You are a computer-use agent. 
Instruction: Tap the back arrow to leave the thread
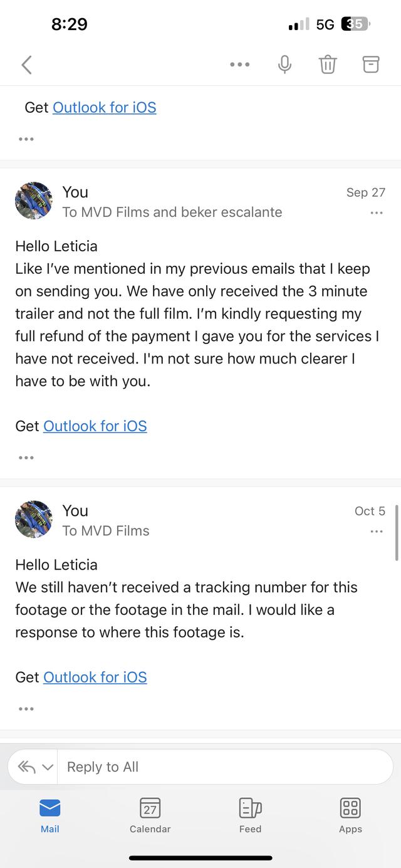click(x=26, y=65)
